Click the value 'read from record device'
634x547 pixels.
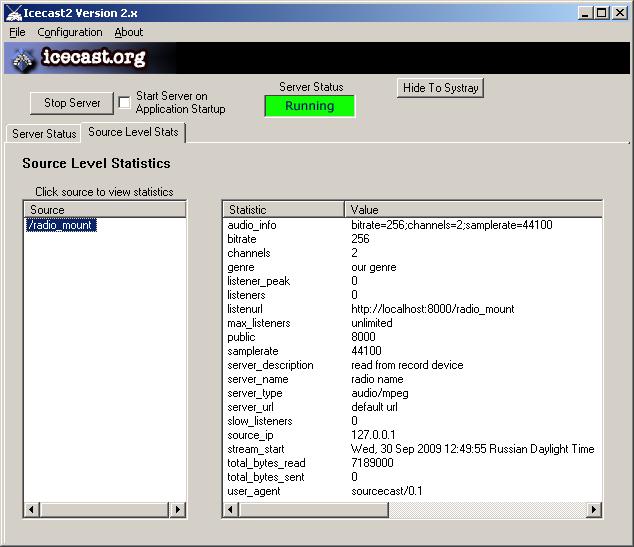[407, 365]
